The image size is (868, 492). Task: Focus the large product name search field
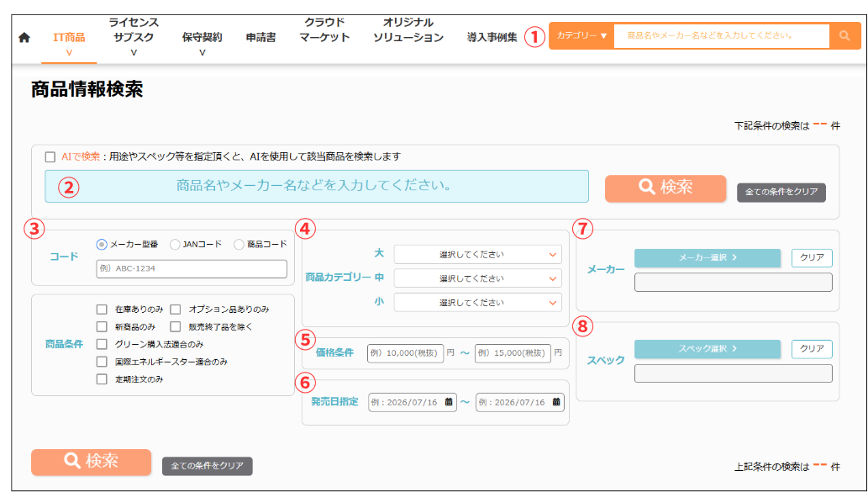coord(317,186)
